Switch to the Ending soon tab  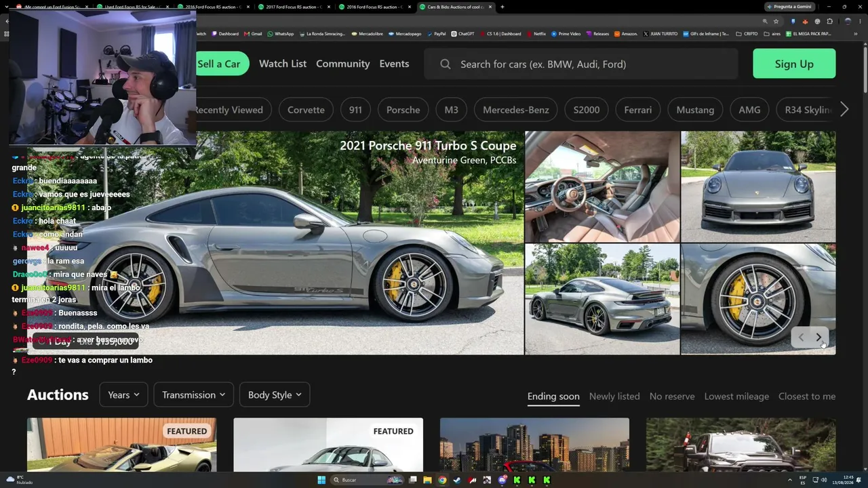[553, 396]
